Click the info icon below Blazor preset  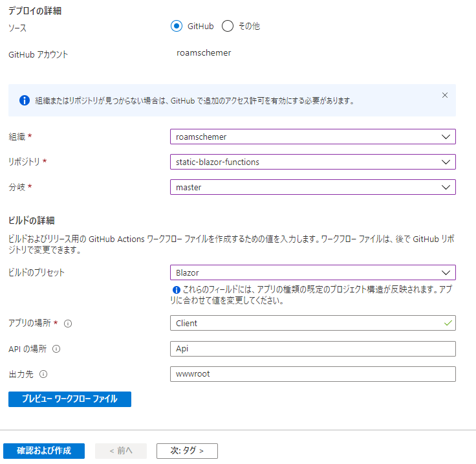tap(177, 290)
